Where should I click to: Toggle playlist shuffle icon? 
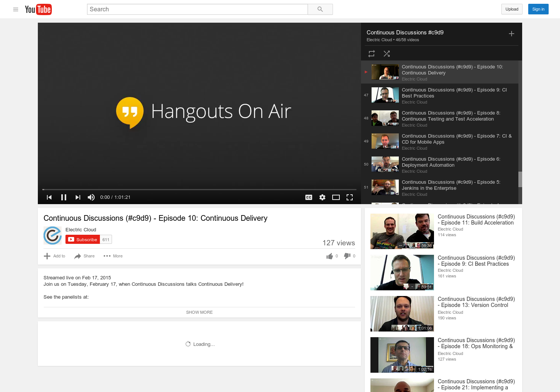tap(387, 54)
